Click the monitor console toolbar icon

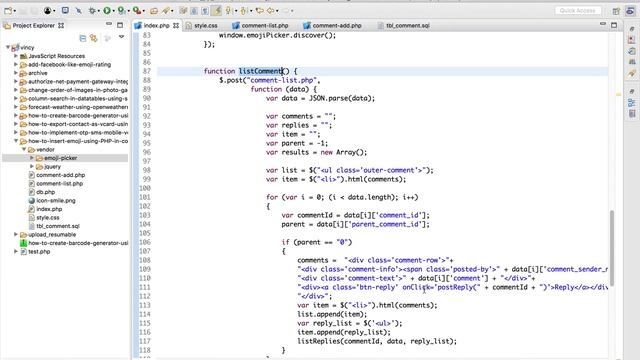(x=65, y=11)
